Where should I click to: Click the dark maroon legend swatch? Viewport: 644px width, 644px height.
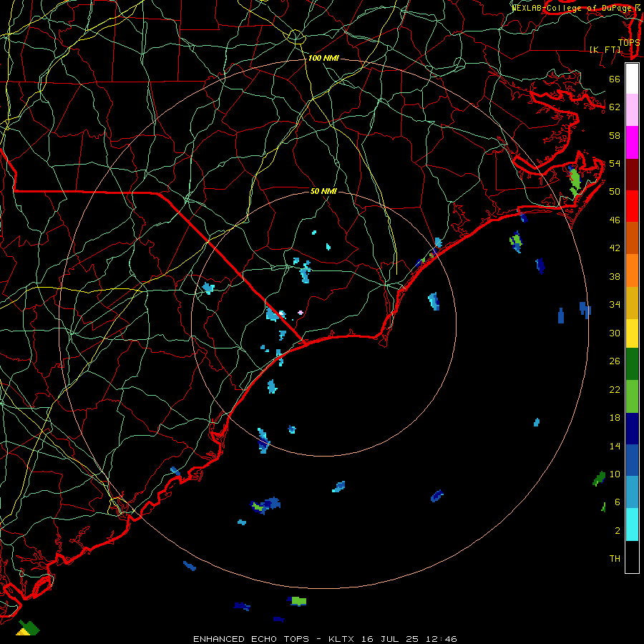[632, 175]
